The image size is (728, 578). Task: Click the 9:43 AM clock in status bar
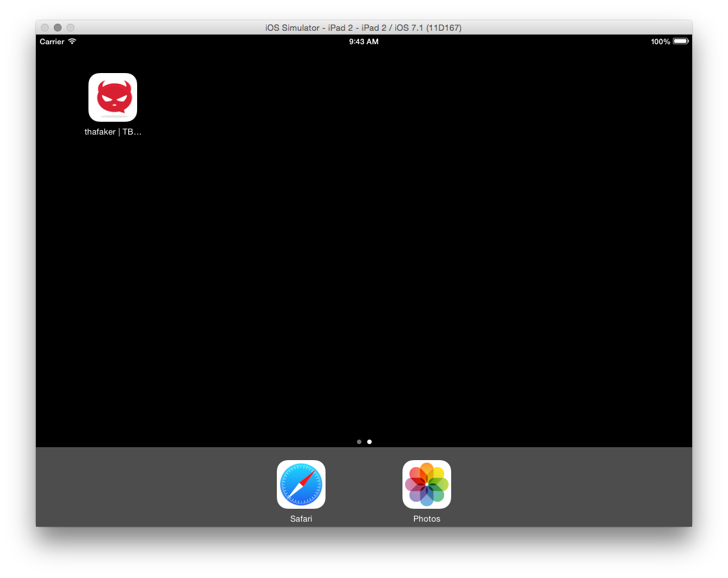tap(363, 42)
